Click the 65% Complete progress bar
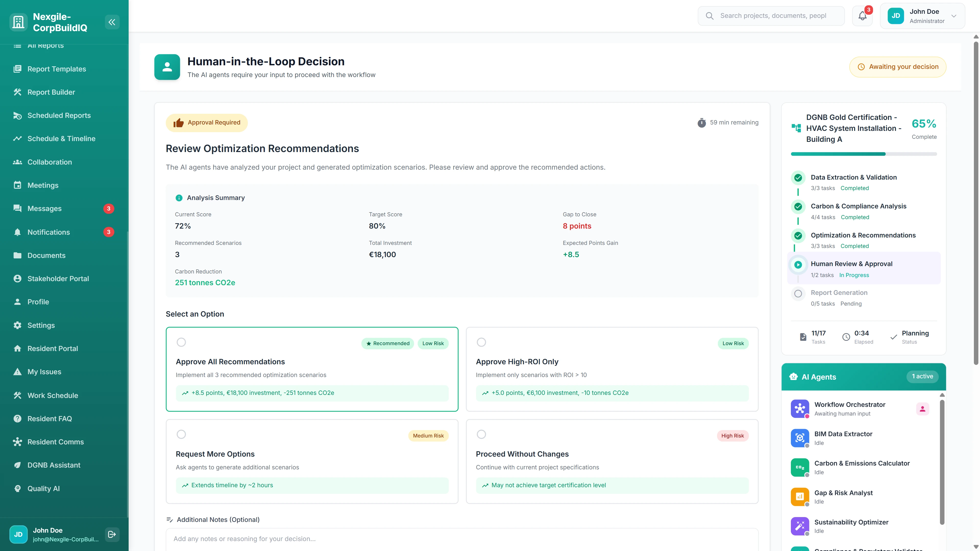980x551 pixels. 864,154
